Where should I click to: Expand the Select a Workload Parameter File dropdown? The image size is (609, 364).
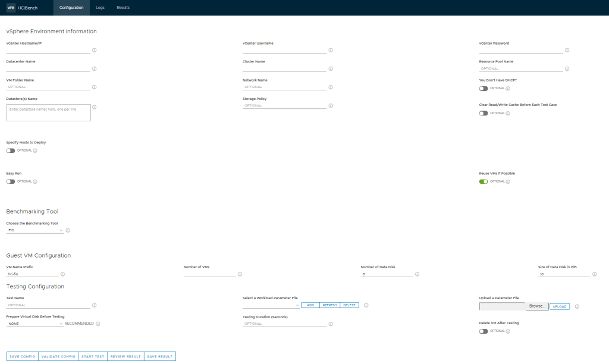click(280, 305)
